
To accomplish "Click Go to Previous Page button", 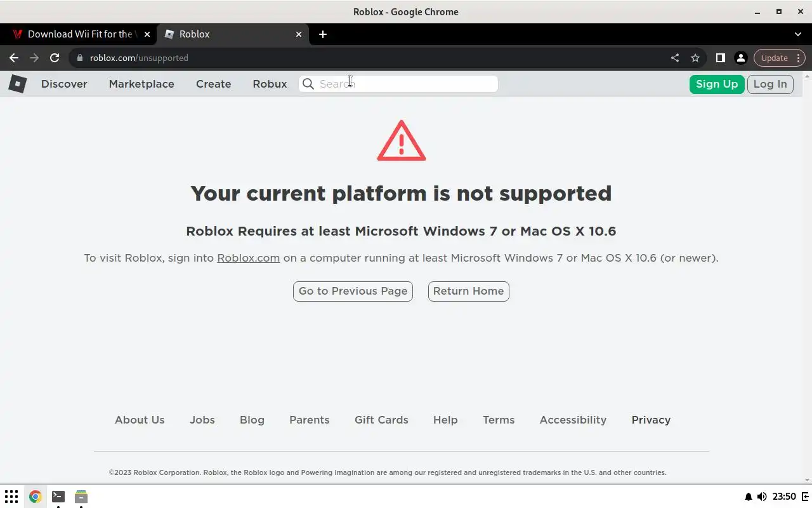I will click(353, 291).
